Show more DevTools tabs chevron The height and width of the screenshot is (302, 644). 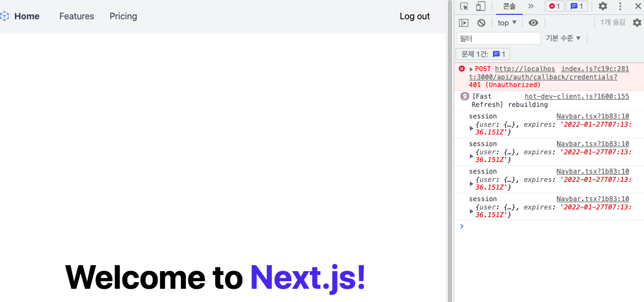point(530,6)
